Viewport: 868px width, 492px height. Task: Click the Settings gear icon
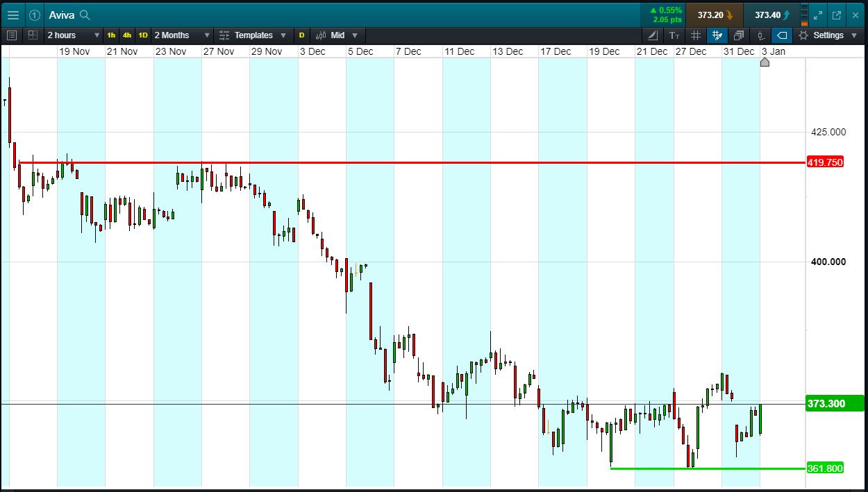pos(803,35)
